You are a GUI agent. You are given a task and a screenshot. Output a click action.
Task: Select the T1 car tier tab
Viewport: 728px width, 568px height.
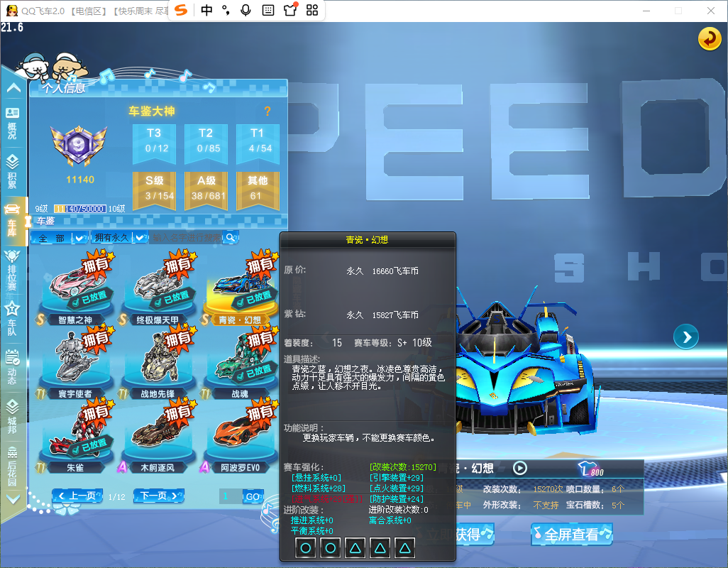pos(258,143)
